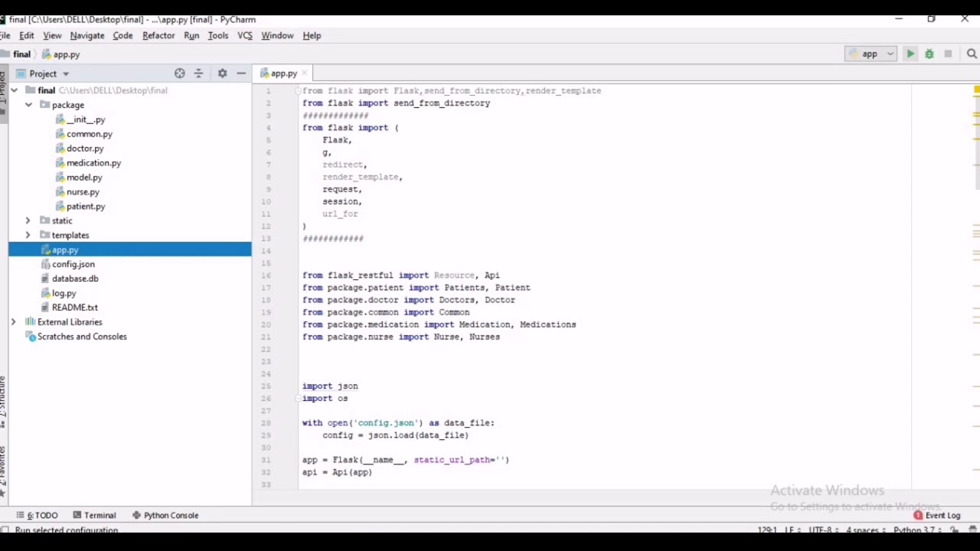The width and height of the screenshot is (980, 551).
Task: Open doctor.py in project tree
Action: (x=79, y=148)
